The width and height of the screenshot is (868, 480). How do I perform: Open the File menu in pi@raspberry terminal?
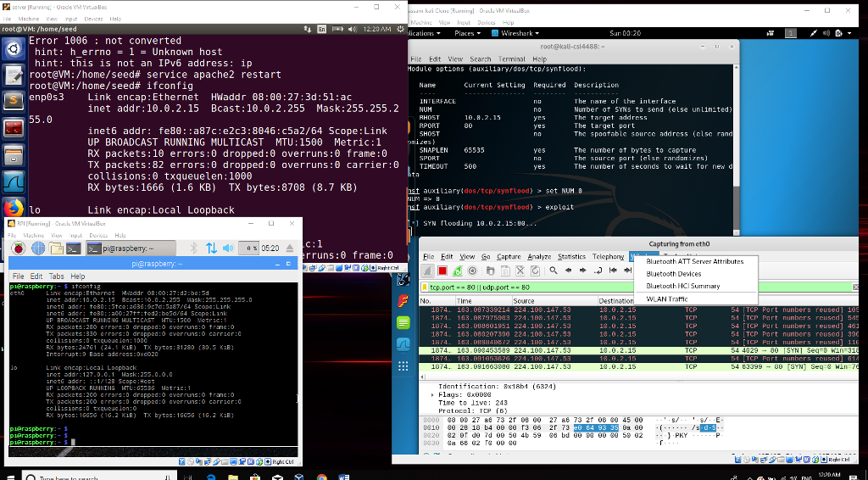[x=19, y=276]
